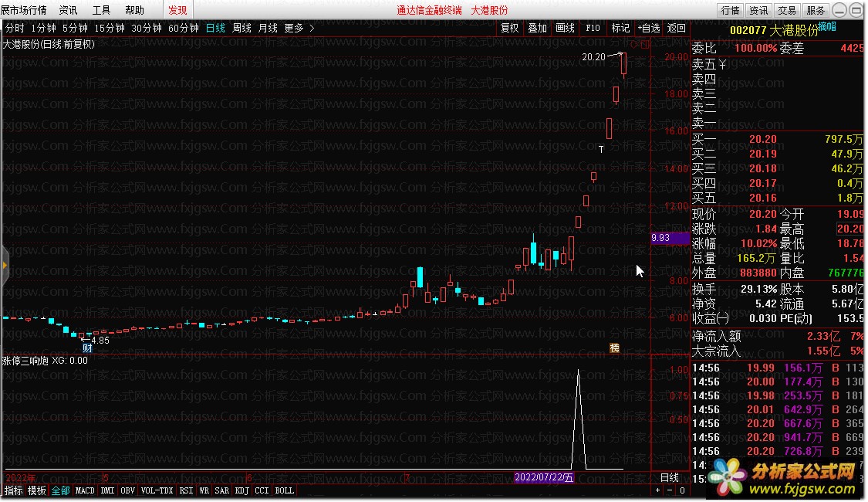Add stock via +自选 button
The height and width of the screenshot is (502, 868).
pos(648,28)
